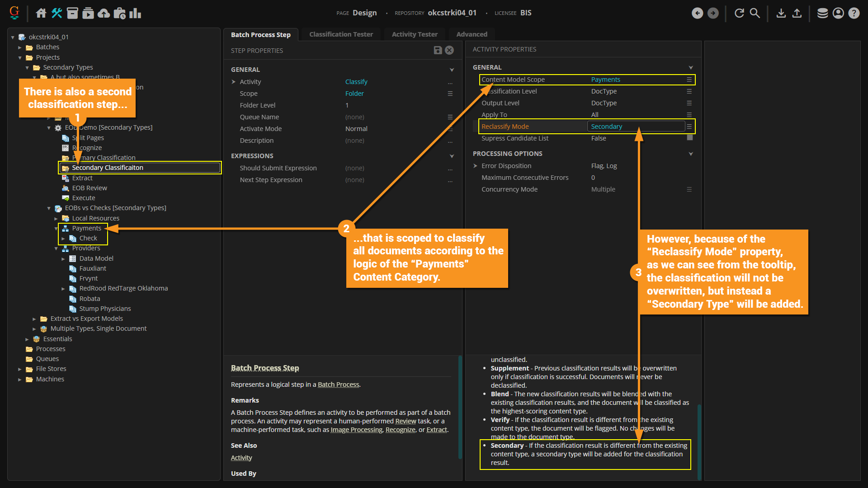Viewport: 868px width, 488px height.
Task: Toggle Supress Candidate List checkbox
Action: click(689, 138)
